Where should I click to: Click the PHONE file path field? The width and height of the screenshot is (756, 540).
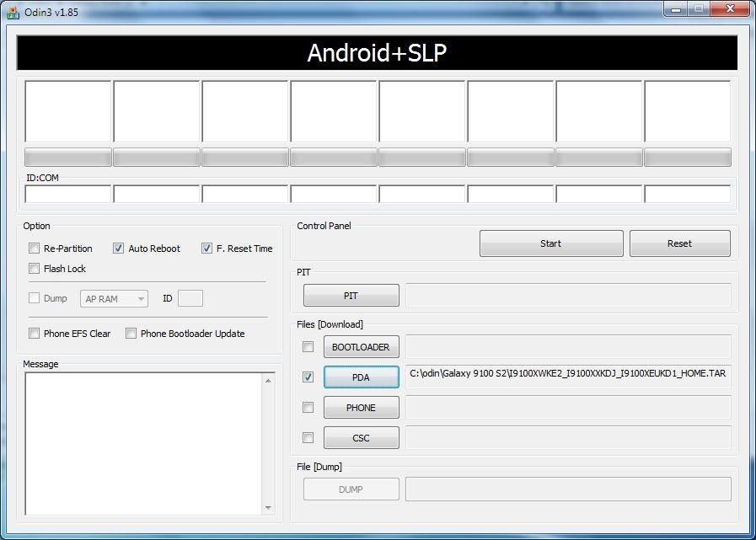coord(568,408)
